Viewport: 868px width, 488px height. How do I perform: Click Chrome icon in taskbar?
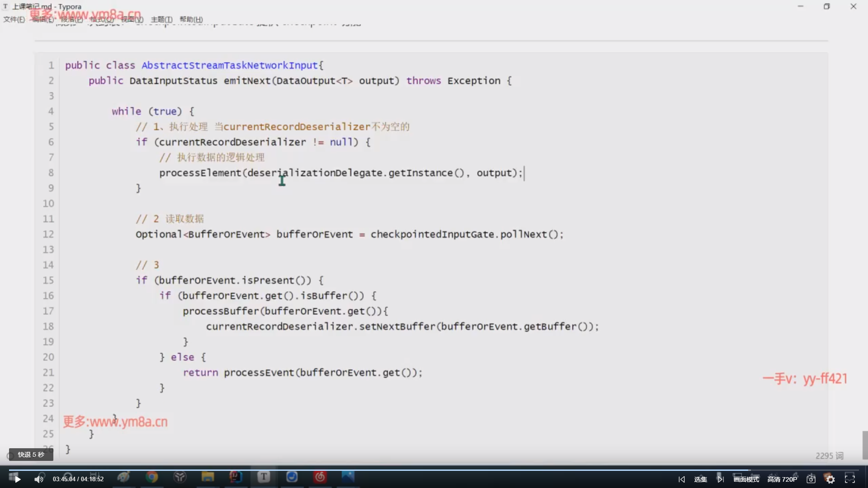pos(152,477)
